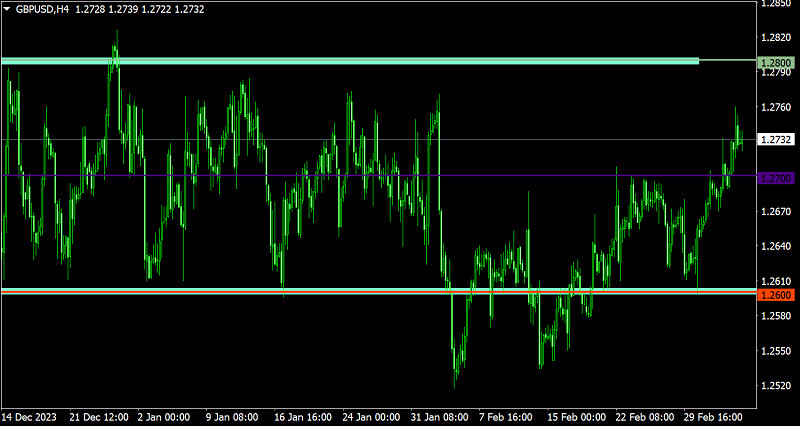Viewport: 800px width, 426px height.
Task: Click the orange 1.2600 price label
Action: 776,295
